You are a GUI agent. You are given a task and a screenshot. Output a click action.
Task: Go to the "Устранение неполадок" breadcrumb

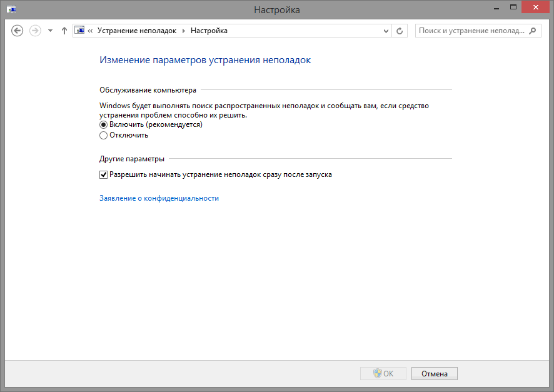click(136, 31)
